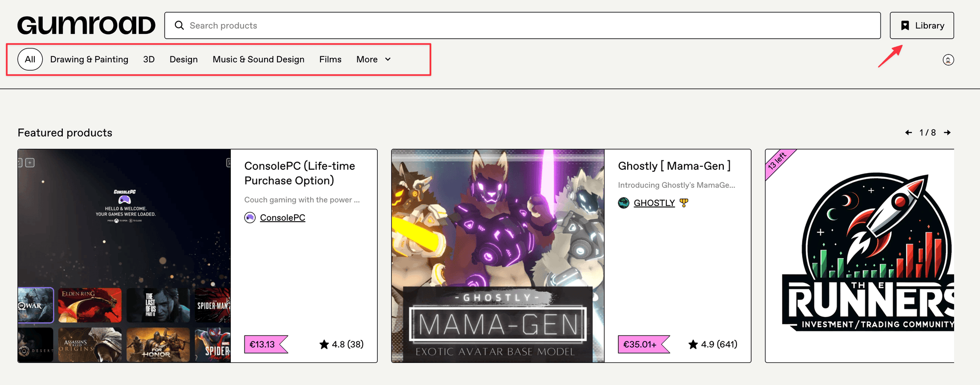
Task: Show previous featured products page
Action: (x=908, y=132)
